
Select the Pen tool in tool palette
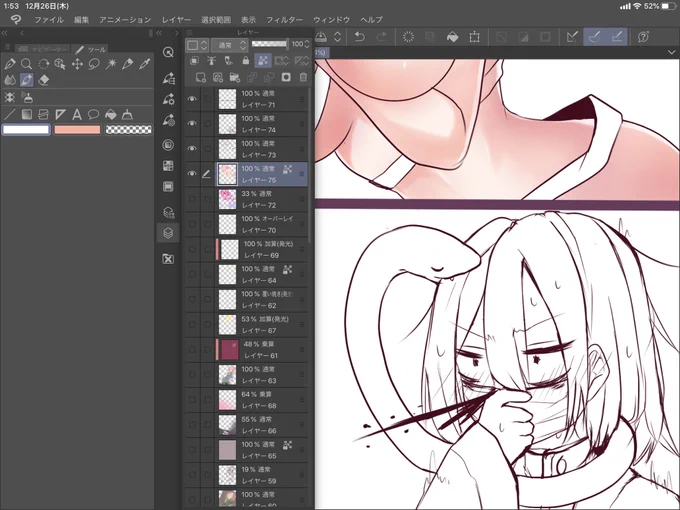10,64
